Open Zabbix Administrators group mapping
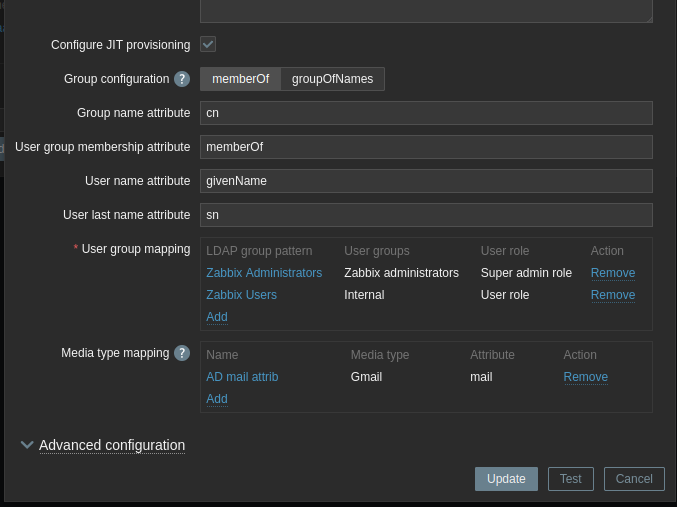 [x=264, y=273]
